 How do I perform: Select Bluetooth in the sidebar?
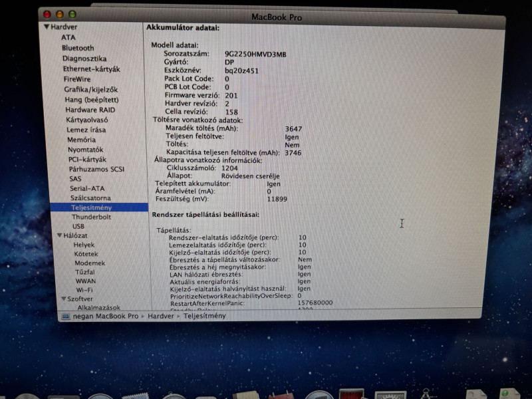pyautogui.click(x=78, y=48)
